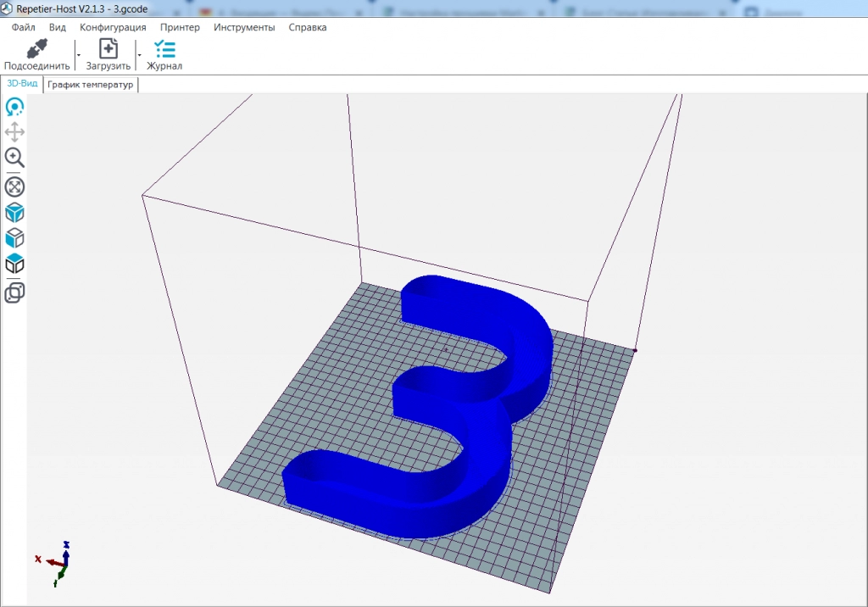The width and height of the screenshot is (868, 607).
Task: Open the Инструменты menu
Action: 244,27
